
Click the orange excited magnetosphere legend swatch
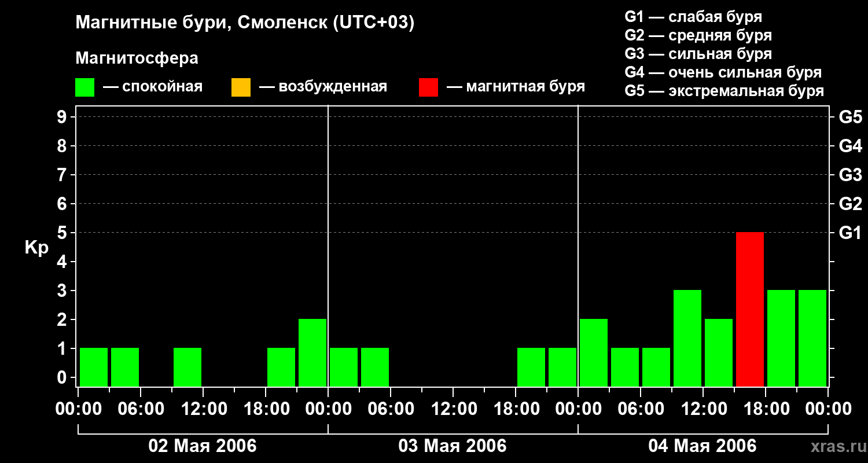click(241, 87)
